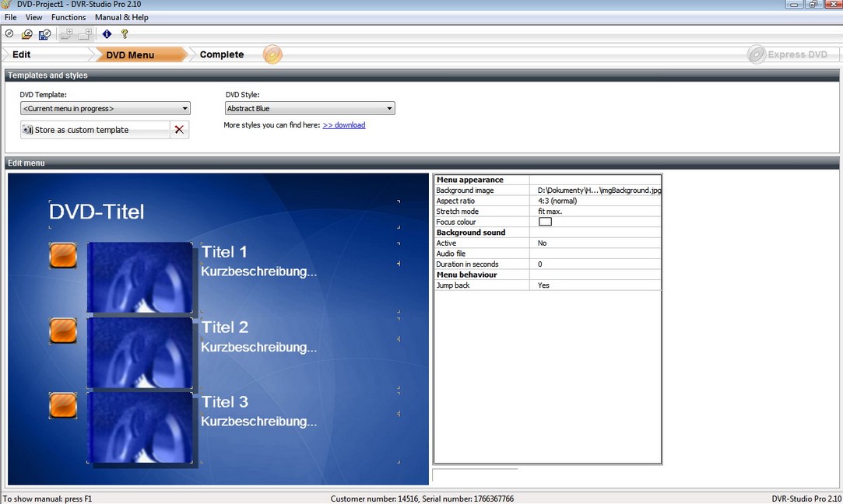Click the description box below property grid

pyautogui.click(x=476, y=475)
